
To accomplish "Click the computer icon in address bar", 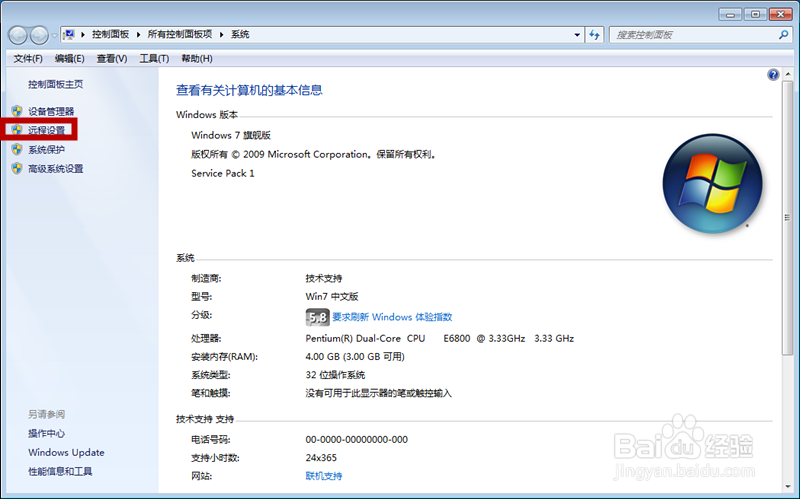I will [69, 35].
